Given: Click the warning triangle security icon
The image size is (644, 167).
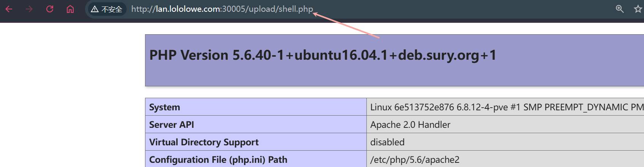Looking at the screenshot, I should point(95,9).
